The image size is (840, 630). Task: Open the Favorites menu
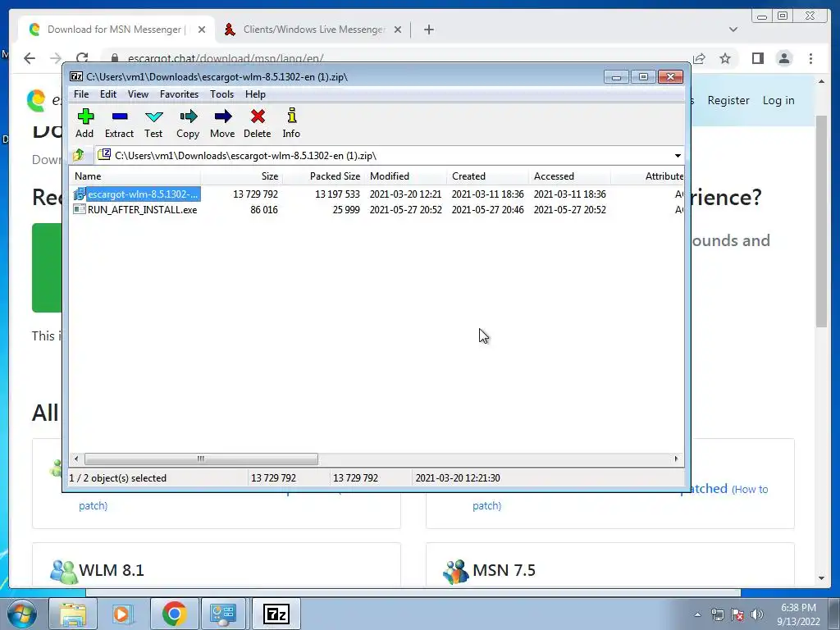pyautogui.click(x=179, y=94)
